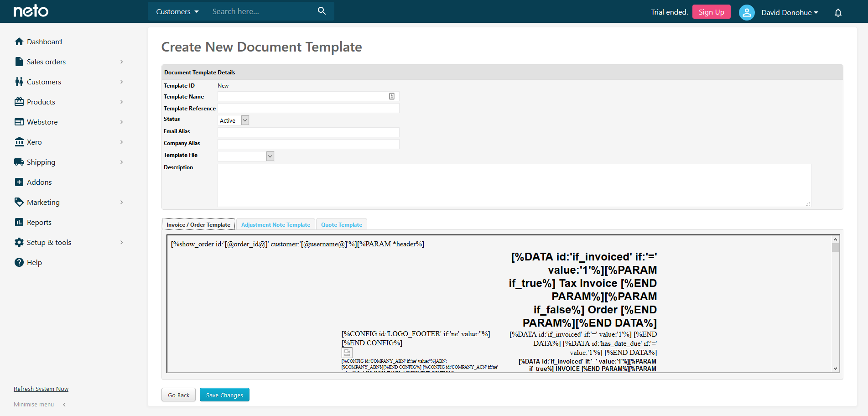Click the Xero bank icon
Image resolution: width=868 pixels, height=416 pixels.
(x=19, y=142)
